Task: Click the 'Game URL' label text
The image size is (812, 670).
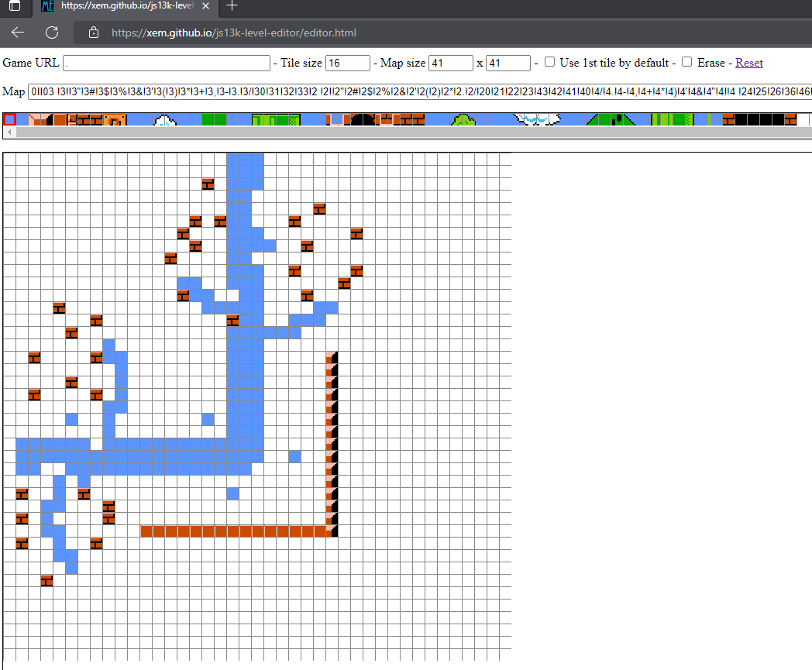Action: point(30,63)
